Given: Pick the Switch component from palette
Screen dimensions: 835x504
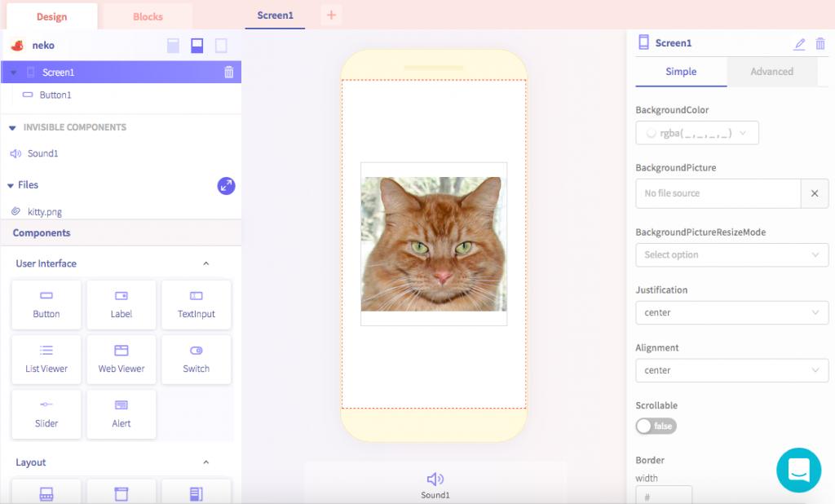Looking at the screenshot, I should coord(197,360).
